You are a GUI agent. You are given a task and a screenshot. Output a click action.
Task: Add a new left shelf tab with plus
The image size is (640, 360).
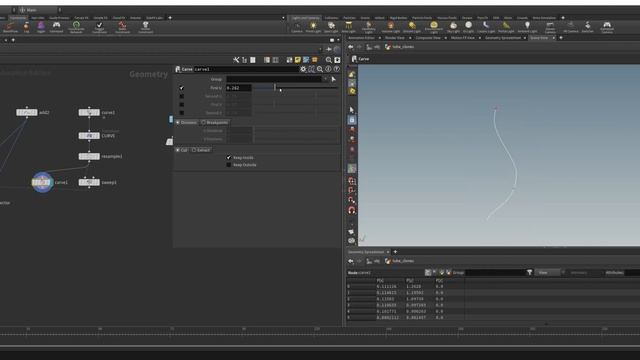pyautogui.click(x=170, y=18)
